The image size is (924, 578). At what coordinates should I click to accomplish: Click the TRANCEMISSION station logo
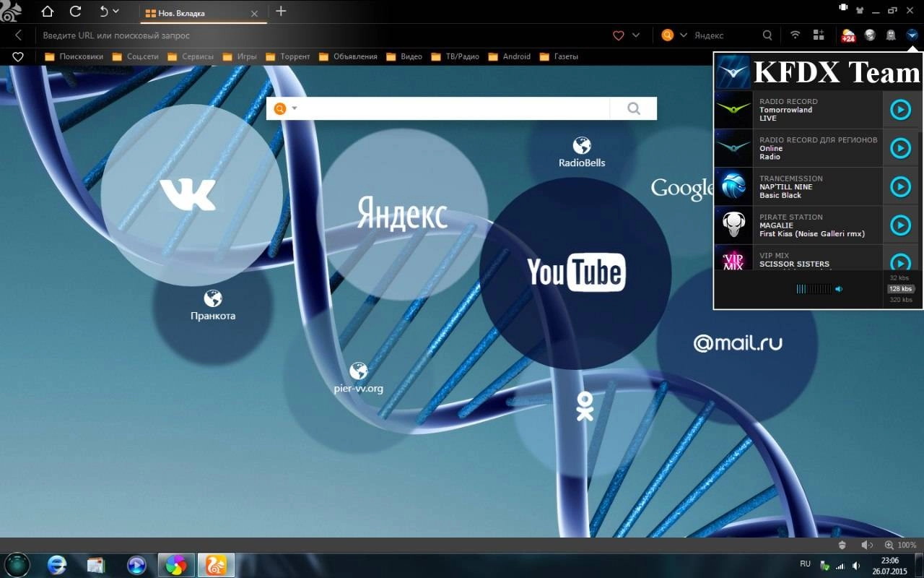coord(733,186)
